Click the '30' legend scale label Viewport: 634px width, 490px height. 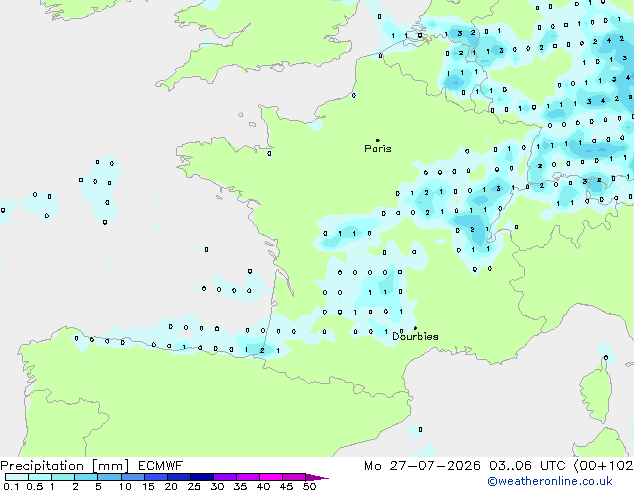(217, 486)
